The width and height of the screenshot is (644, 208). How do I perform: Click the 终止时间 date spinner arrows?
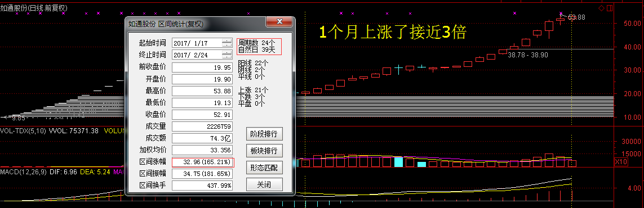pyautogui.click(x=227, y=55)
